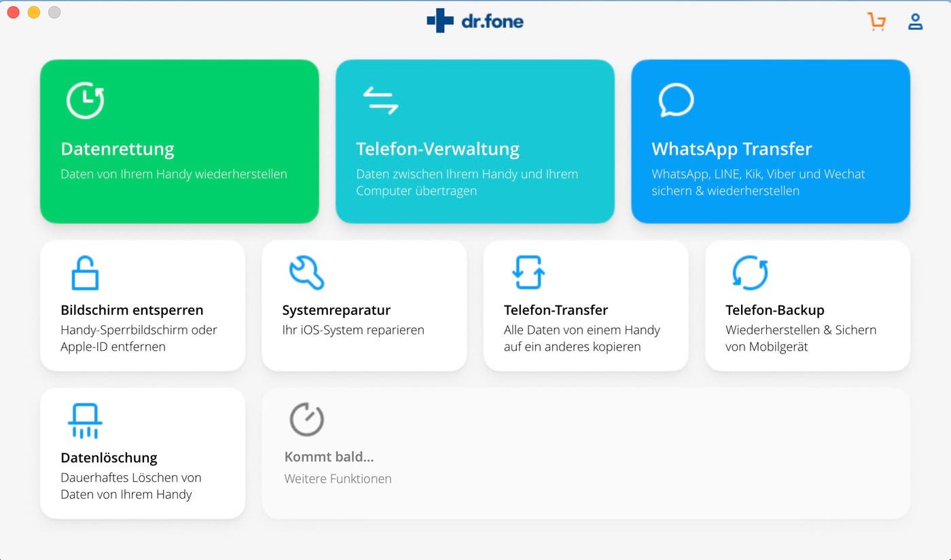This screenshot has width=951, height=560.
Task: Open the orange shopping cart
Action: pos(876,22)
